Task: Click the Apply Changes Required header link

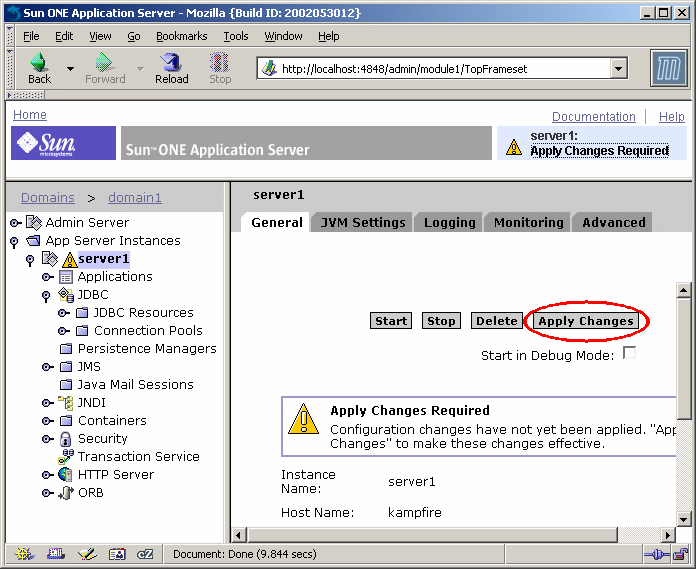Action: coord(599,151)
